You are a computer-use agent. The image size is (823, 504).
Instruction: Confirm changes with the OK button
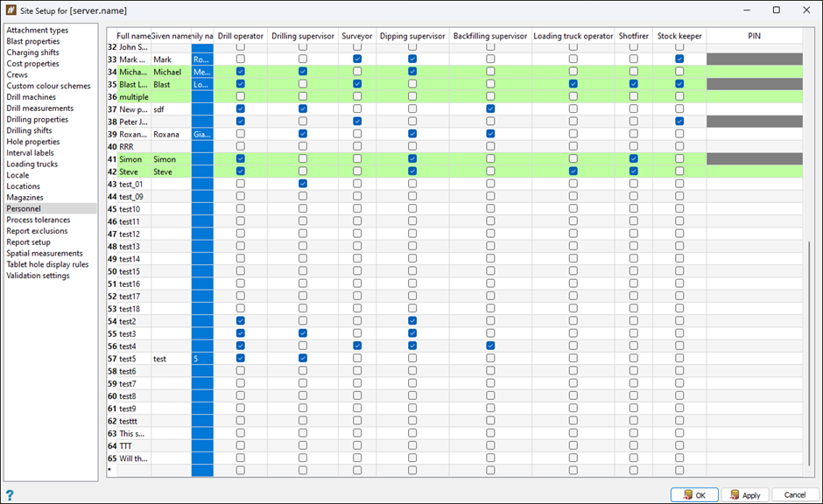694,495
